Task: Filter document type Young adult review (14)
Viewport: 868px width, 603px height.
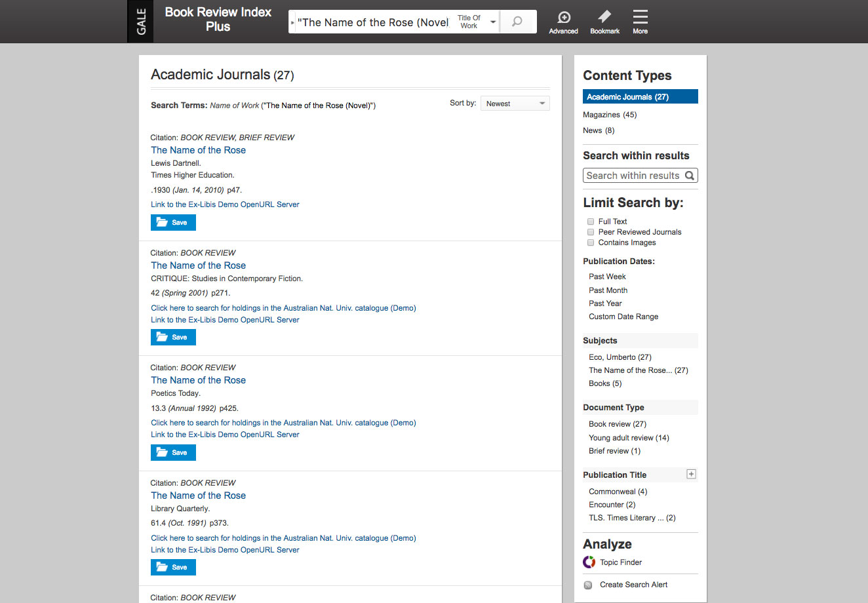Action: pyautogui.click(x=629, y=438)
